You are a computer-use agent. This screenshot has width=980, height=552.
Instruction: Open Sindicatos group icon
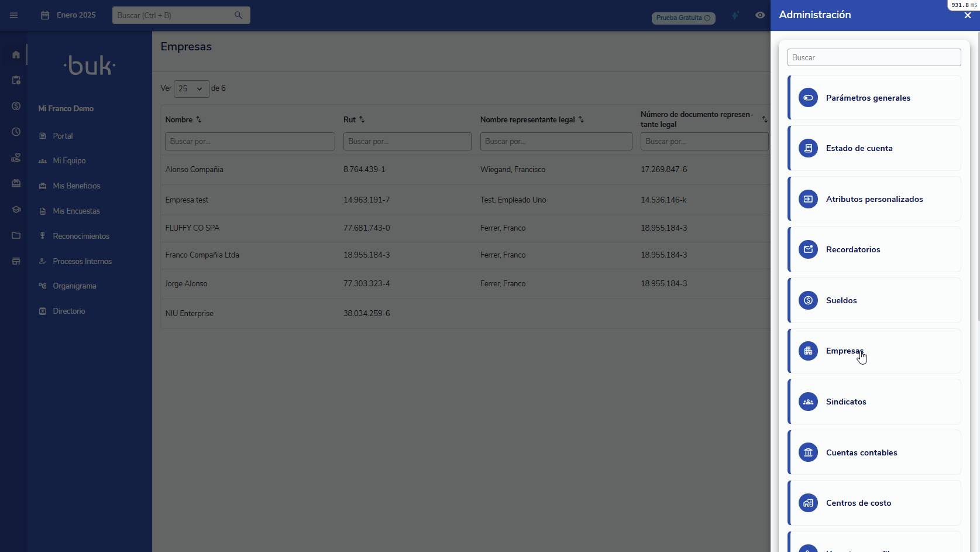click(808, 402)
